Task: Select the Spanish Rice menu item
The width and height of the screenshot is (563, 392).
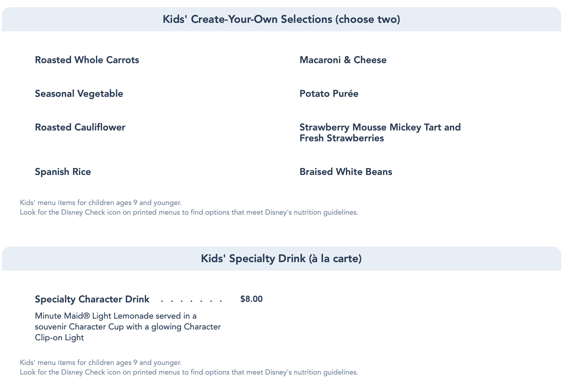Action: pos(63,172)
